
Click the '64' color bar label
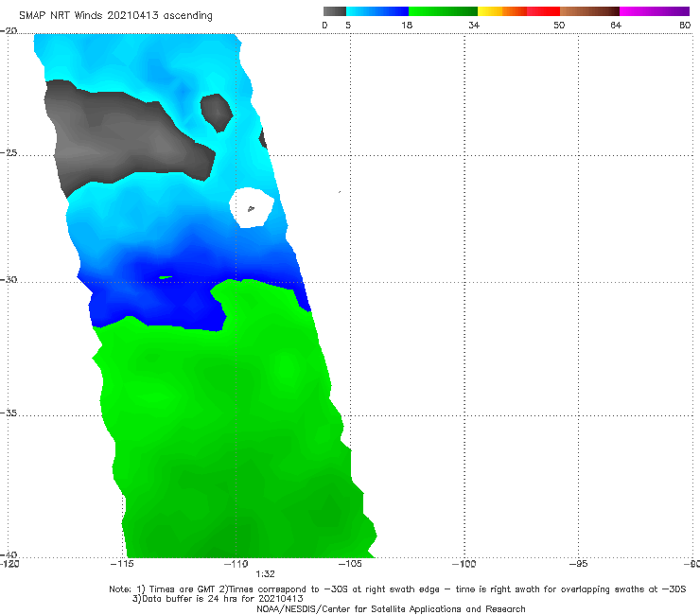click(616, 25)
